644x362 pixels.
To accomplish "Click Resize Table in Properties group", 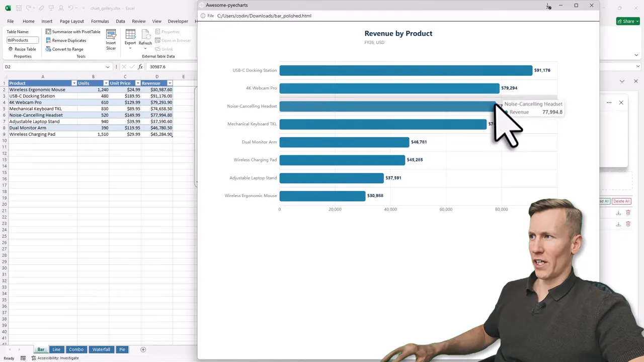I will (22, 49).
